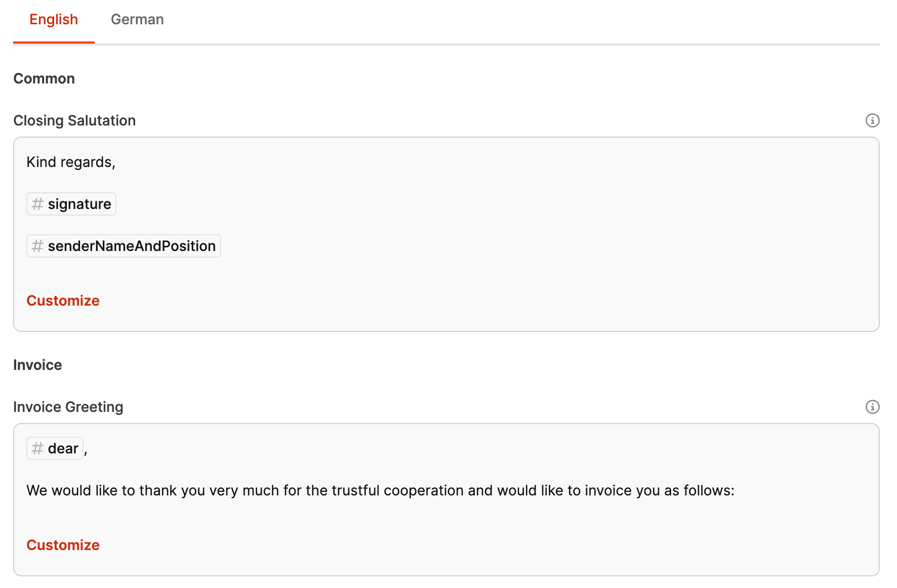Switch to the German tab

137,20
